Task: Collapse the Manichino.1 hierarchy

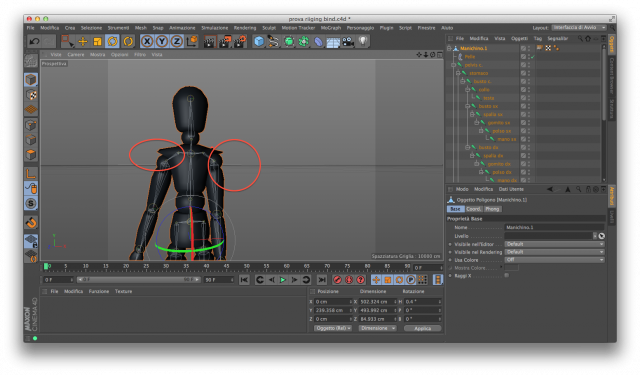Action: (x=449, y=48)
